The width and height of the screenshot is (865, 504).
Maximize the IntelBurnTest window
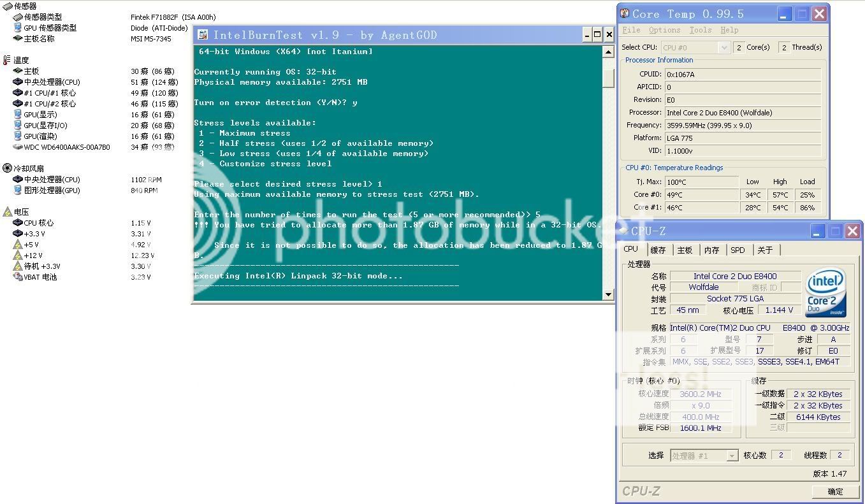(x=597, y=34)
